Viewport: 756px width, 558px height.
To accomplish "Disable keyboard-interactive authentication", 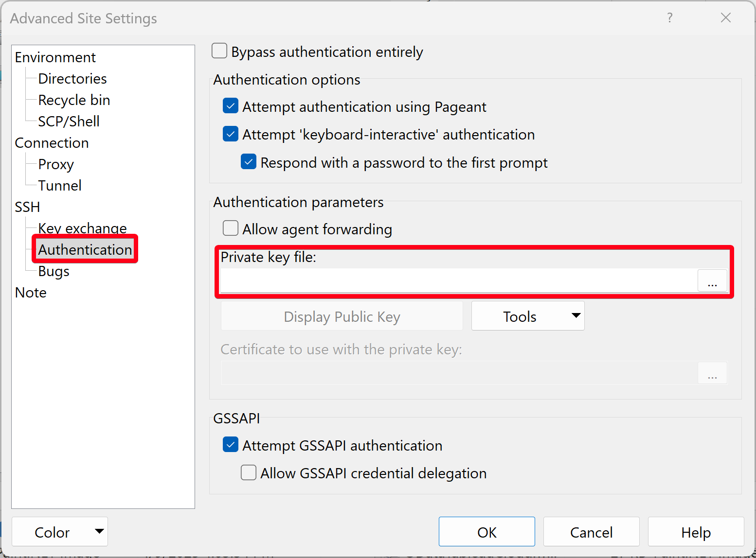I will click(230, 134).
